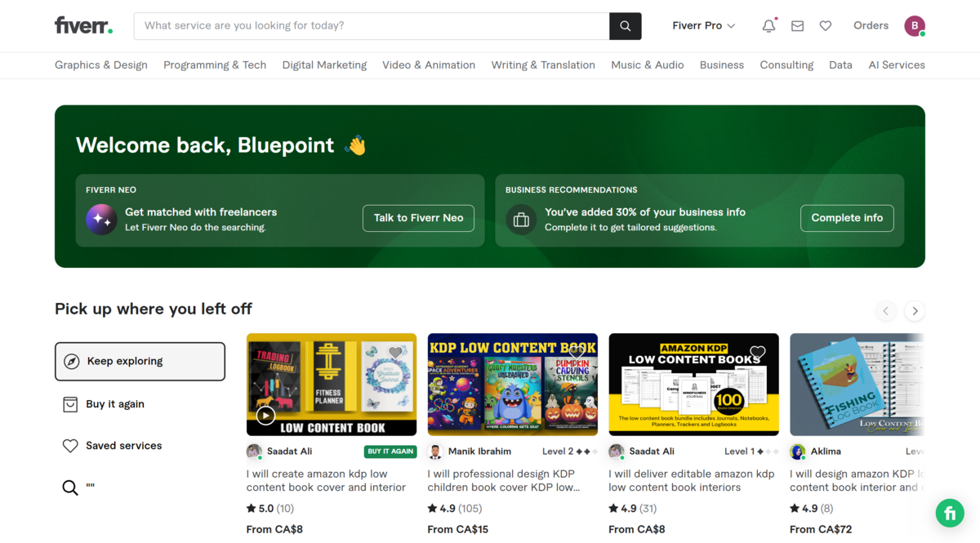
Task: Open the Amazon KDP 100 interiors thumbnail
Action: coord(694,385)
